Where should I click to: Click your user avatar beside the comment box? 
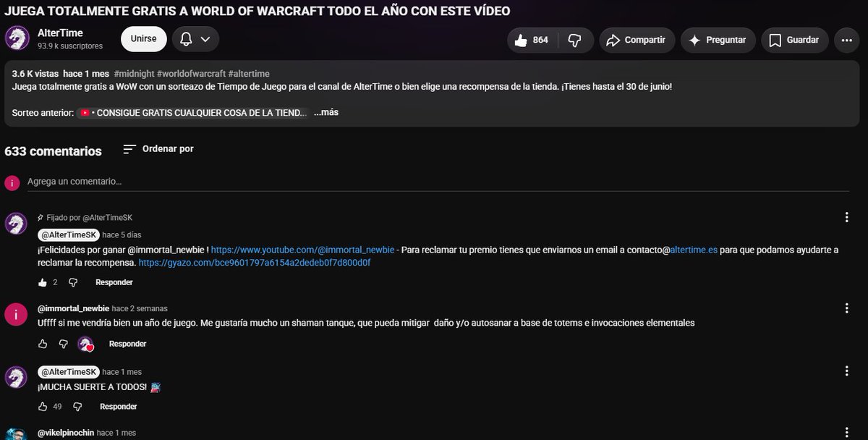click(12, 182)
